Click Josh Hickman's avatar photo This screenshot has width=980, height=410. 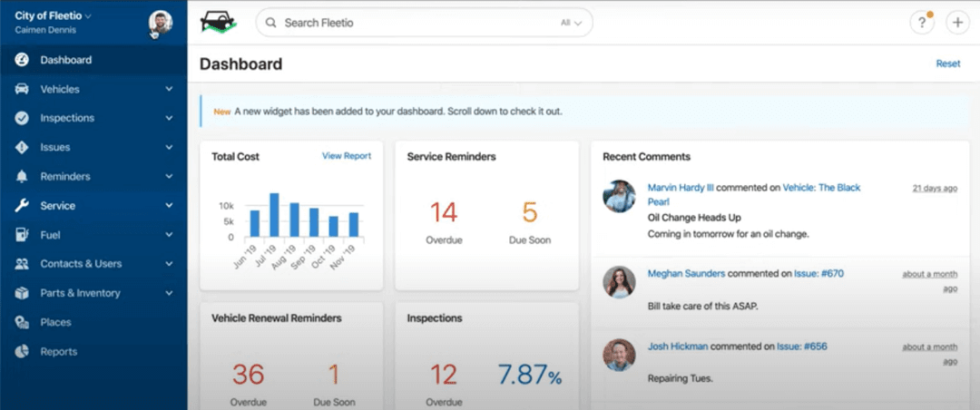point(620,355)
